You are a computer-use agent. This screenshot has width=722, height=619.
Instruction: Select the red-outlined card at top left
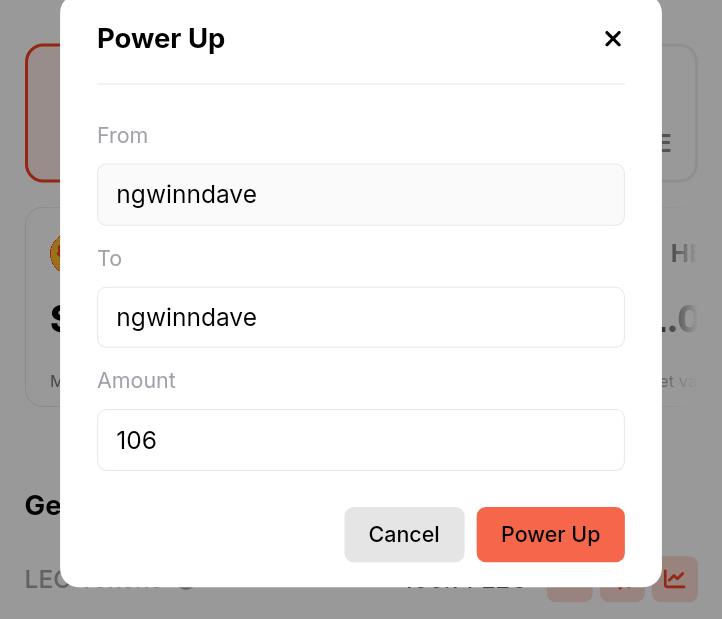click(x=43, y=113)
